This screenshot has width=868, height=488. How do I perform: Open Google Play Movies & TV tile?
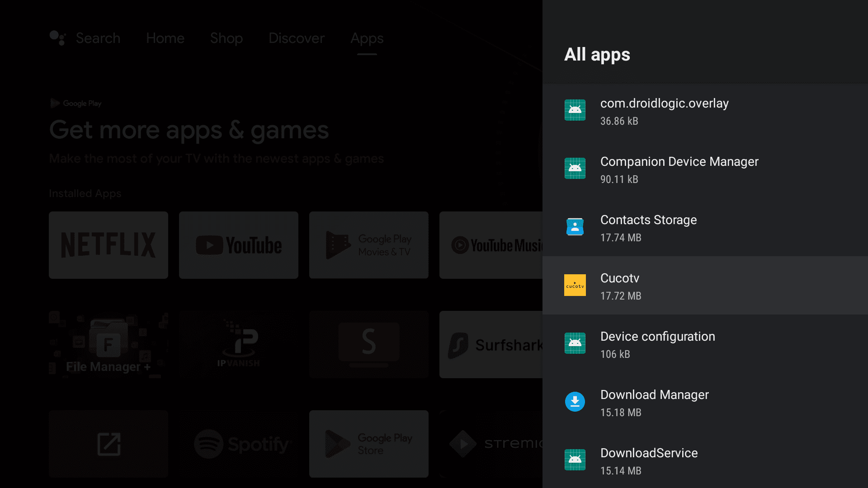pos(369,245)
